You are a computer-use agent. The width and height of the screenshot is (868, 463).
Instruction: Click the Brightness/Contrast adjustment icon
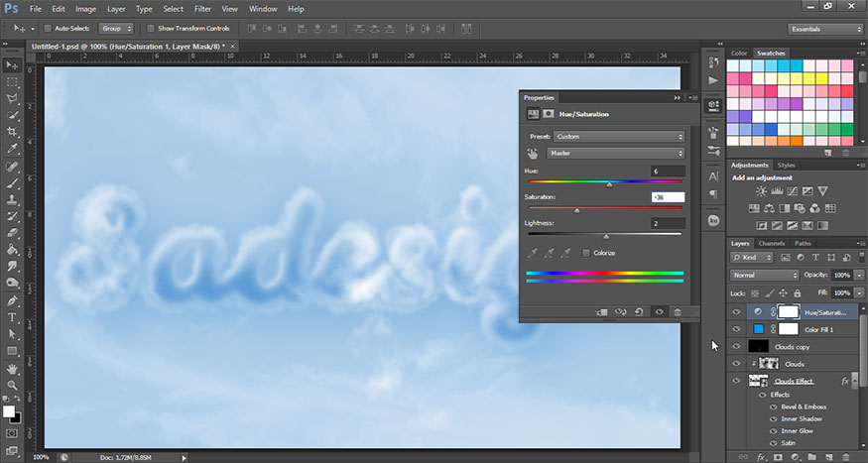761,190
